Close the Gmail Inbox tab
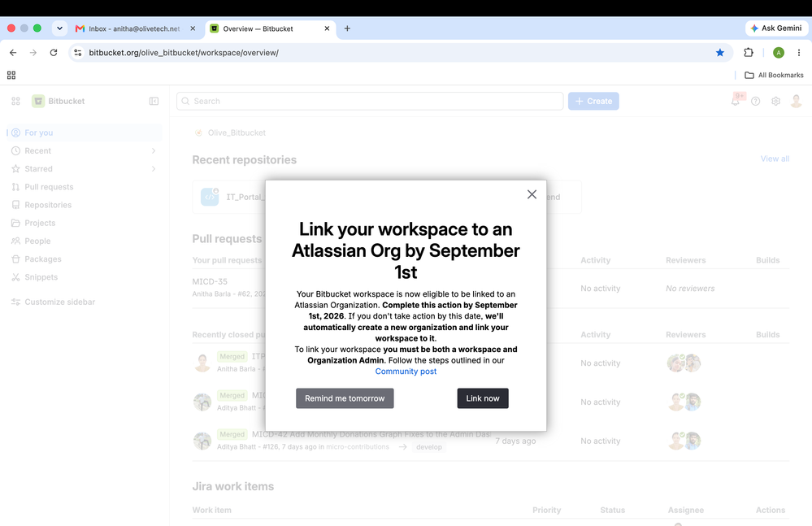 (193, 28)
